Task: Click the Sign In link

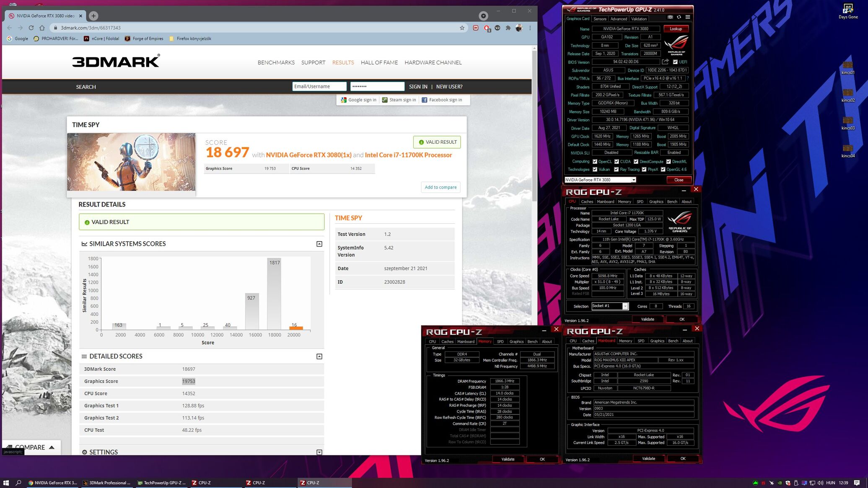Action: [418, 87]
